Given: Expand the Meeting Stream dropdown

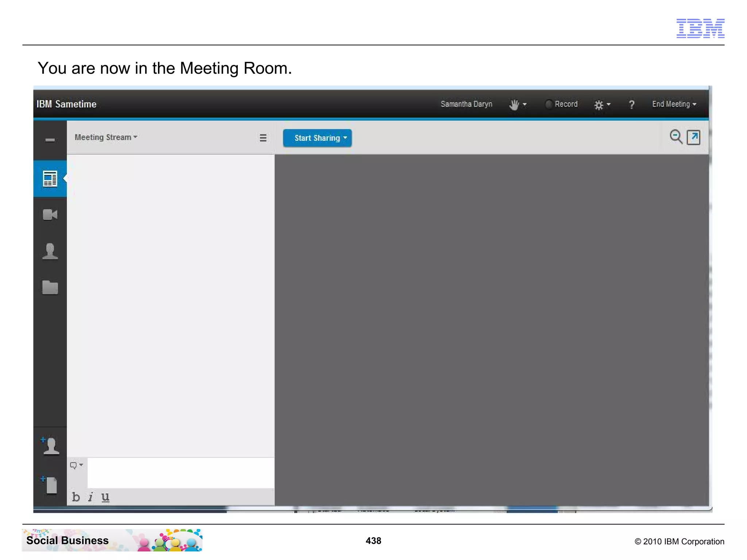Looking at the screenshot, I should (x=106, y=137).
